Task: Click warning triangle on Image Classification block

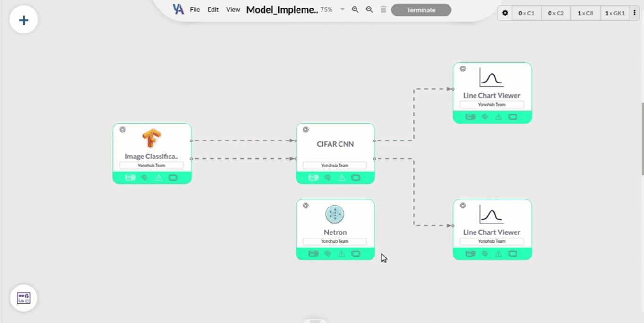Action: pos(159,178)
